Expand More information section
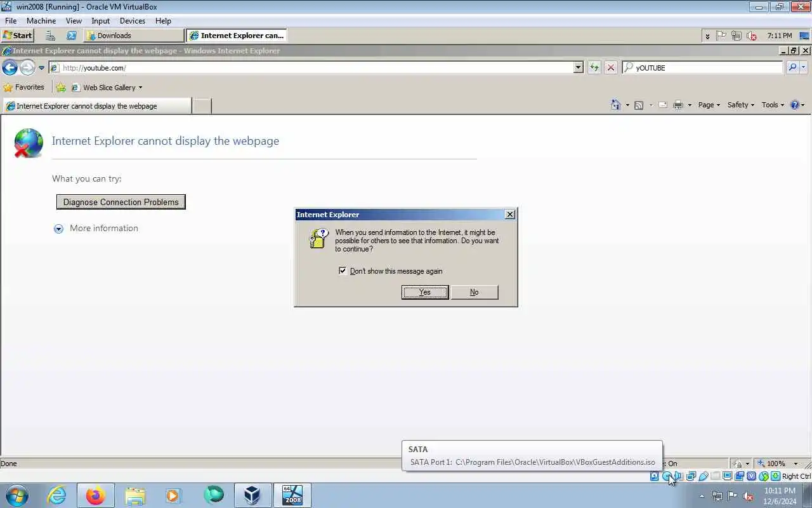 96,229
